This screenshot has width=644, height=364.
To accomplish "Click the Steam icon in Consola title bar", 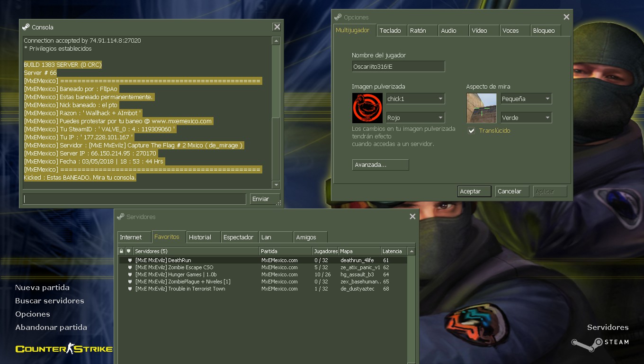I will point(26,27).
